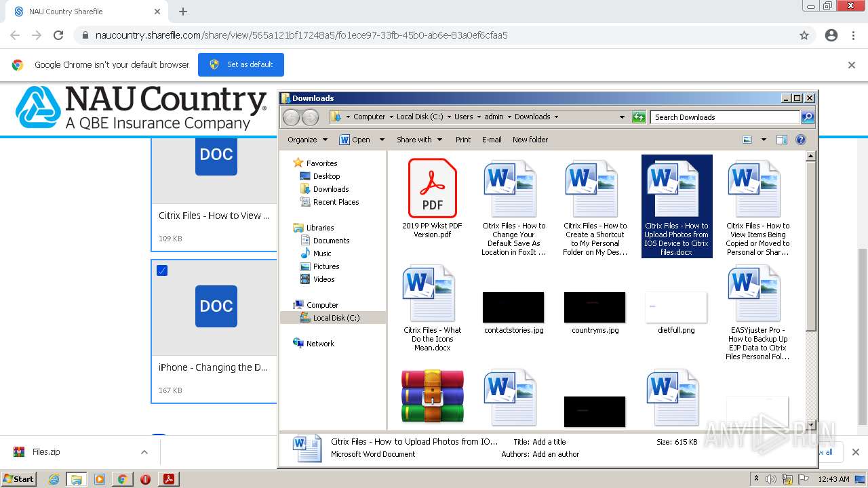Click the Local Disk (C:) segment in the address path
This screenshot has width=868, height=488.
(420, 117)
